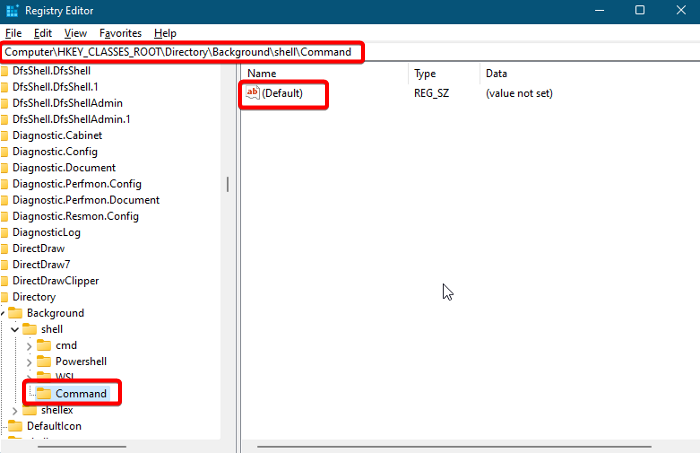Image resolution: width=700 pixels, height=453 pixels.
Task: Click the (Default) string value icon
Action: pos(252,93)
